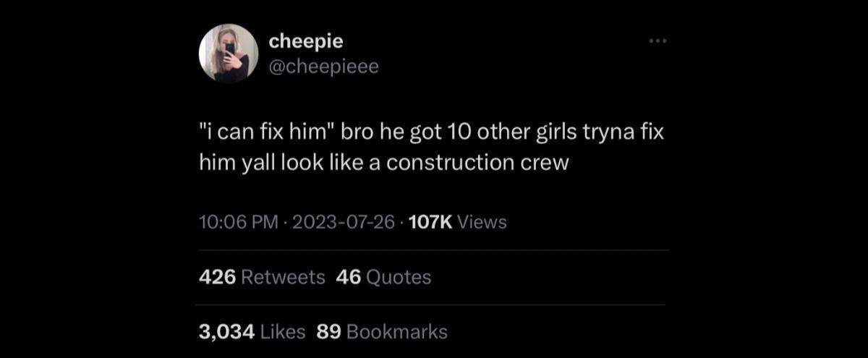View the 107K view count
Screen dimensions: 868x358
click(430, 222)
